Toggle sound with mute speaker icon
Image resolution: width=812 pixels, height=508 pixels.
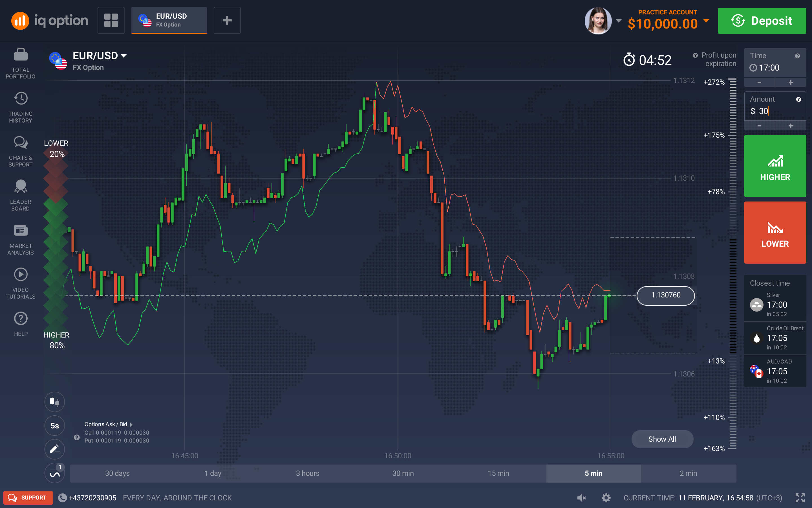pos(581,498)
